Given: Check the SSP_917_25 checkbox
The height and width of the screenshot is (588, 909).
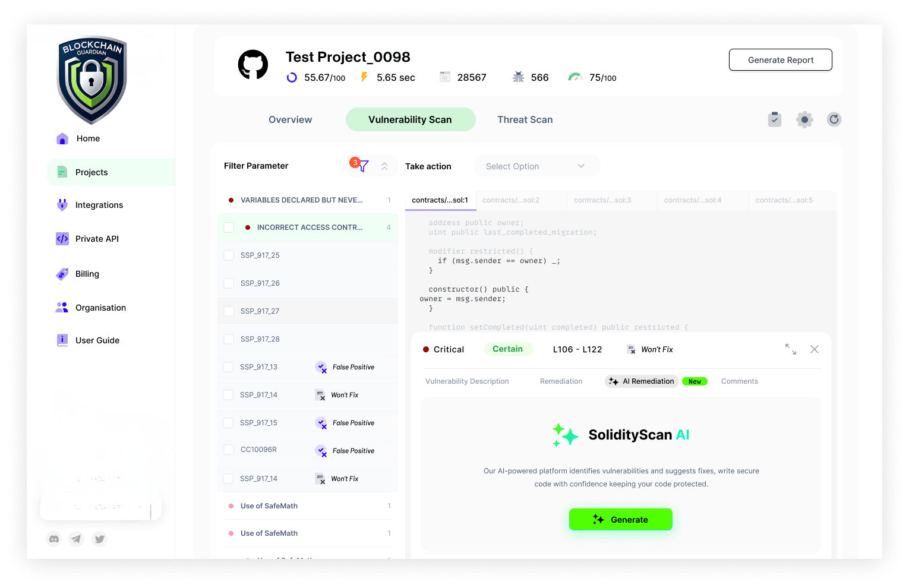Looking at the screenshot, I should tap(229, 255).
